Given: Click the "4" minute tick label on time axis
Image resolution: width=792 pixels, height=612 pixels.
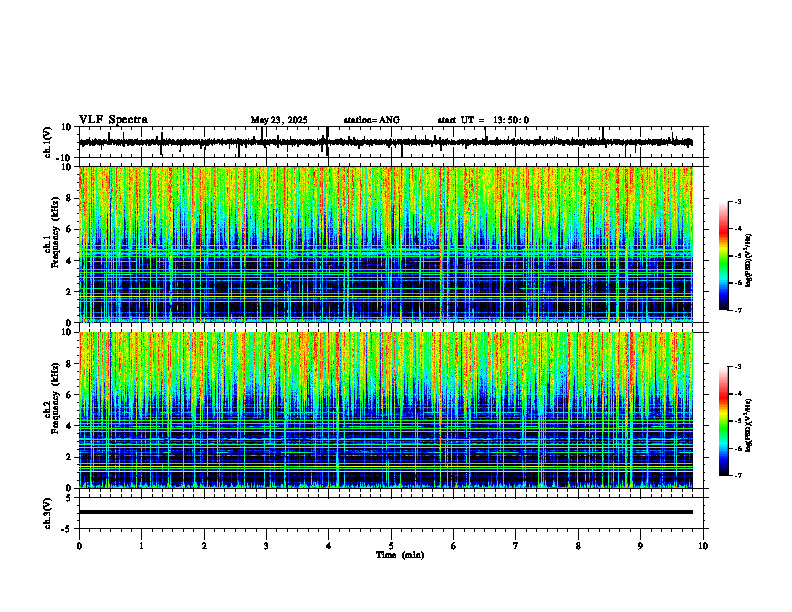Looking at the screenshot, I should (x=329, y=546).
